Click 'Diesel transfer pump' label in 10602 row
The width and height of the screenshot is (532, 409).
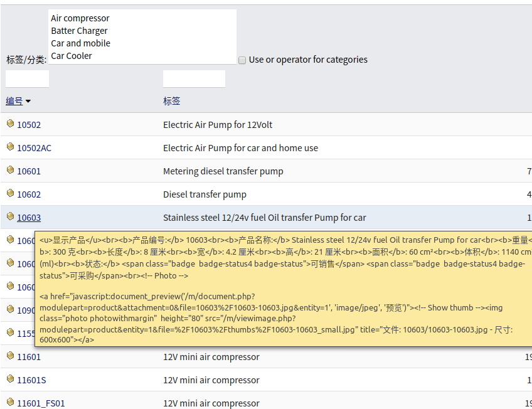(x=205, y=194)
